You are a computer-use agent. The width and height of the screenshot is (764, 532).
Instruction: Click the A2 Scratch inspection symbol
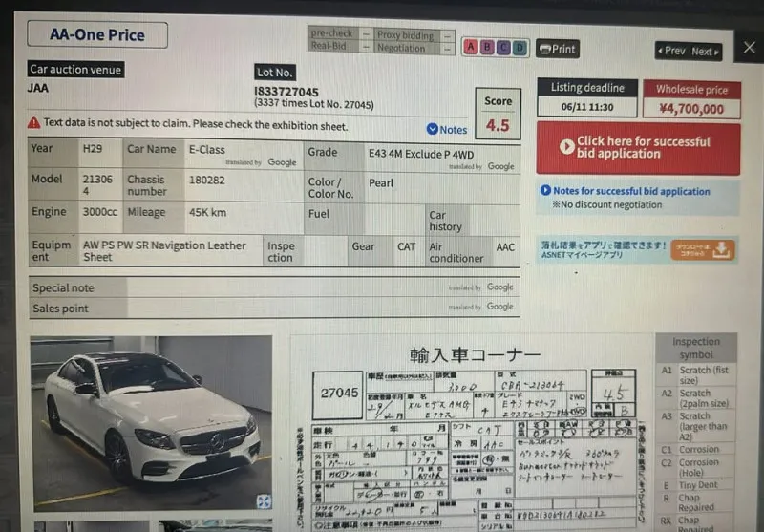point(696,398)
